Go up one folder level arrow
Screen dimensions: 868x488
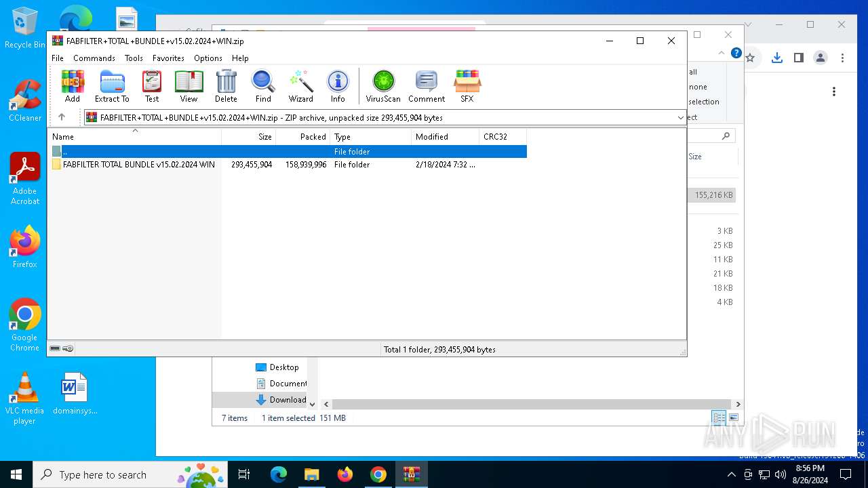click(62, 117)
